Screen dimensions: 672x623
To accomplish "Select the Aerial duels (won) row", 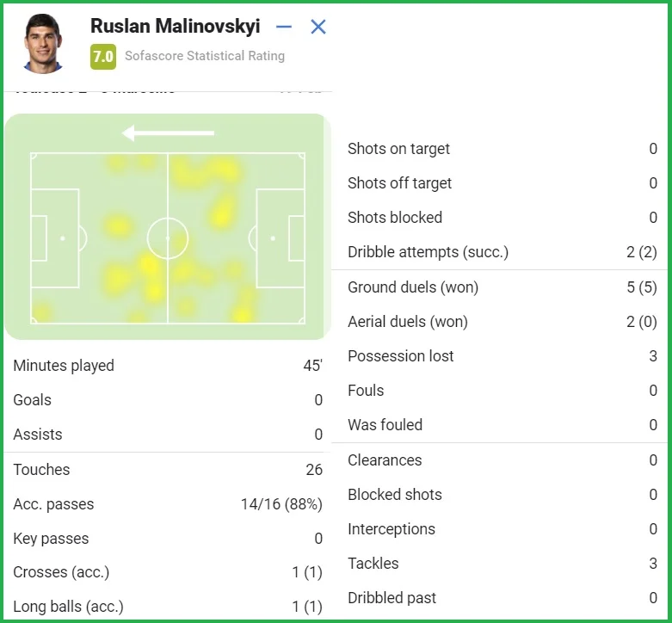I will (502, 322).
